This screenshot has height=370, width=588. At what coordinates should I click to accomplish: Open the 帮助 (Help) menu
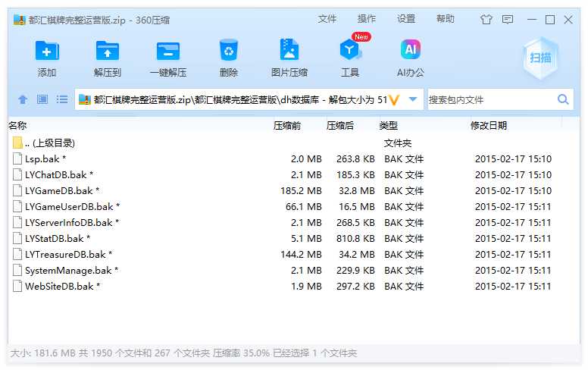[445, 19]
